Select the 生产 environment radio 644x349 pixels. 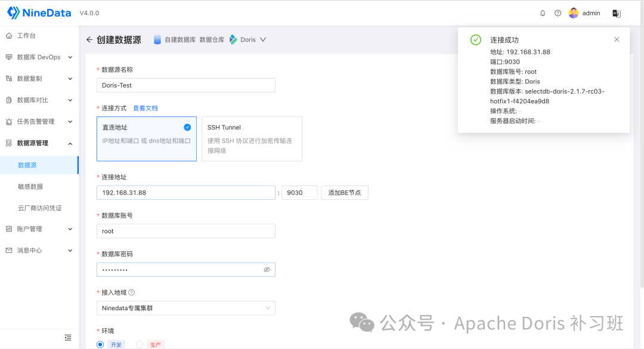(x=140, y=344)
